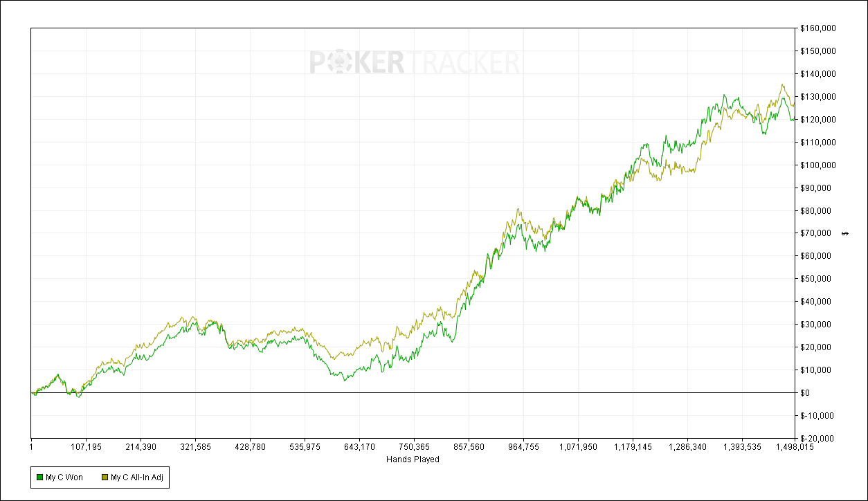Click the TRACKER text in the watermark
868x501 pixels.
[462, 63]
